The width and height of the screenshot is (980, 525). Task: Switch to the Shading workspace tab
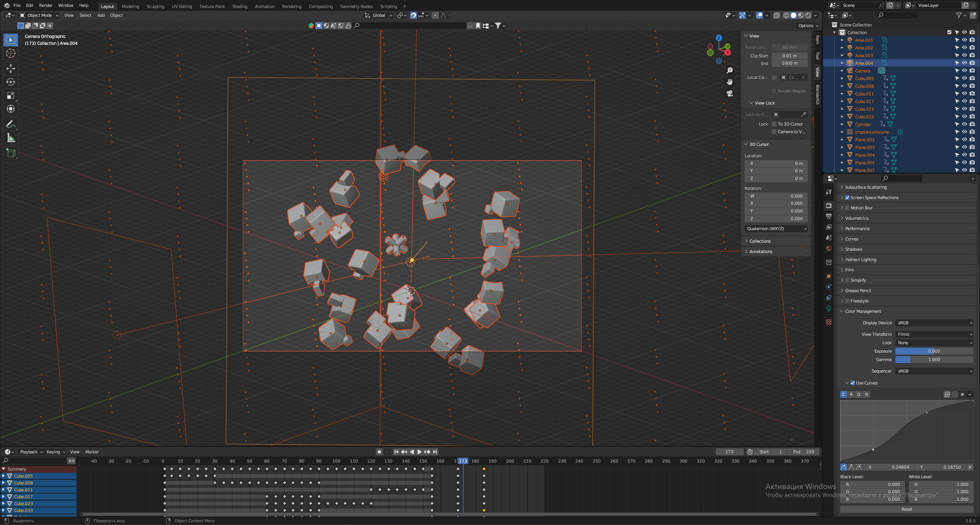(x=240, y=7)
